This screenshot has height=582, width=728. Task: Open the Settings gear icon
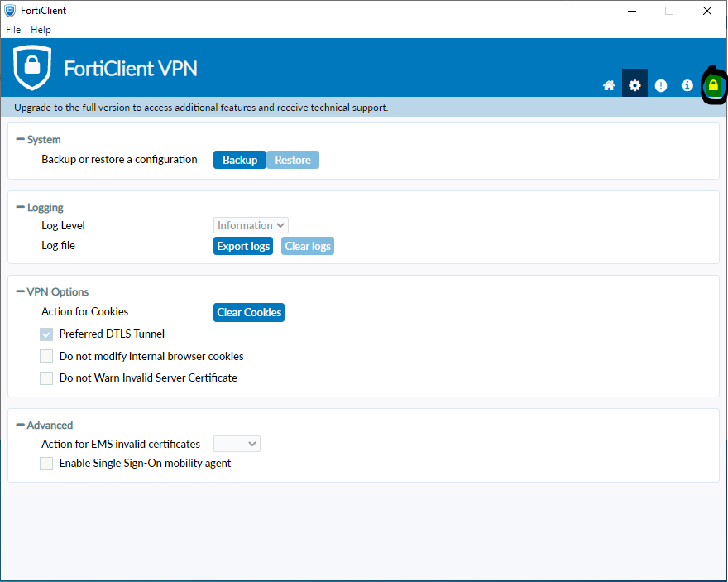click(x=635, y=85)
